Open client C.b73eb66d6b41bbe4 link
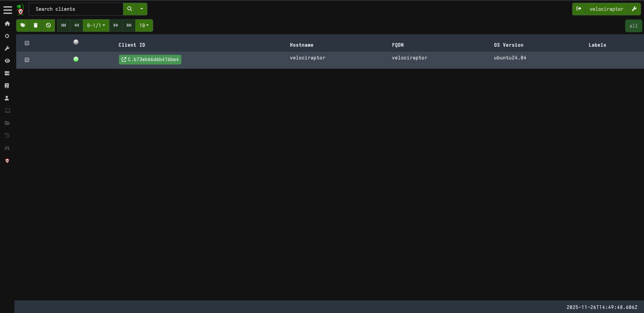This screenshot has width=644, height=313. [x=150, y=59]
